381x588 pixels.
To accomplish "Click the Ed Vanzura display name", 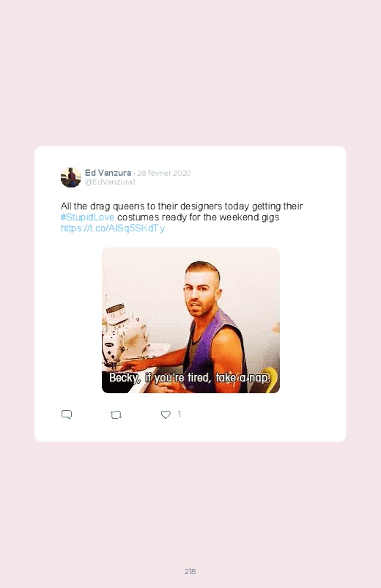I will click(x=108, y=173).
